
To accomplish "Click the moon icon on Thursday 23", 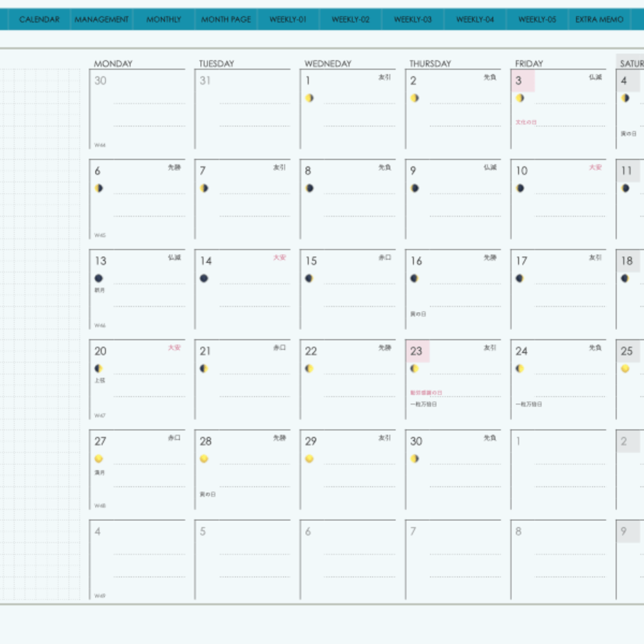I will [x=414, y=368].
